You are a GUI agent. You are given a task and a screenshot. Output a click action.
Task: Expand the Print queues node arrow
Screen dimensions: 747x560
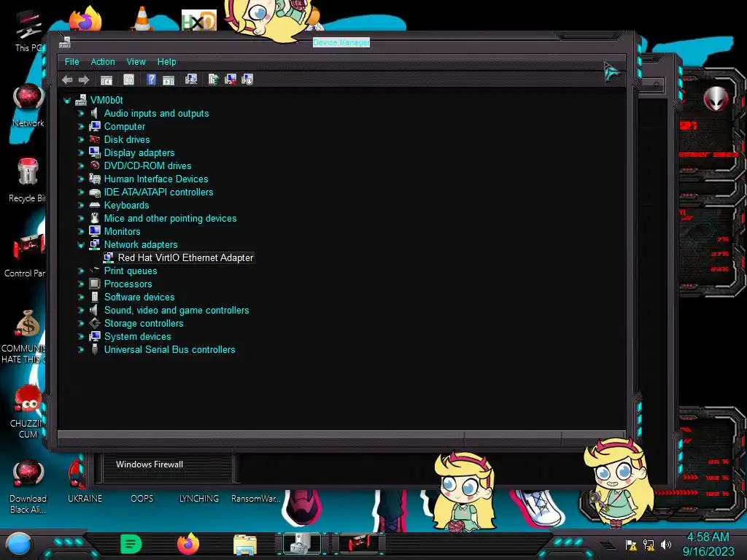pos(81,271)
